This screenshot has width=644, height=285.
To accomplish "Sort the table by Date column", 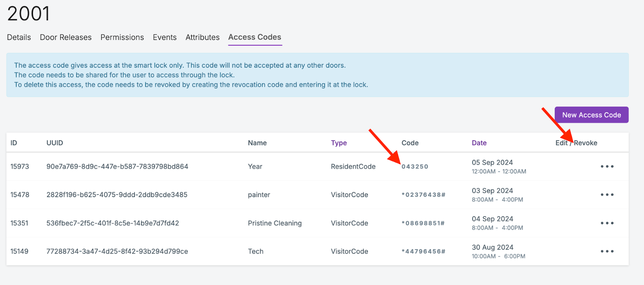I will (479, 143).
